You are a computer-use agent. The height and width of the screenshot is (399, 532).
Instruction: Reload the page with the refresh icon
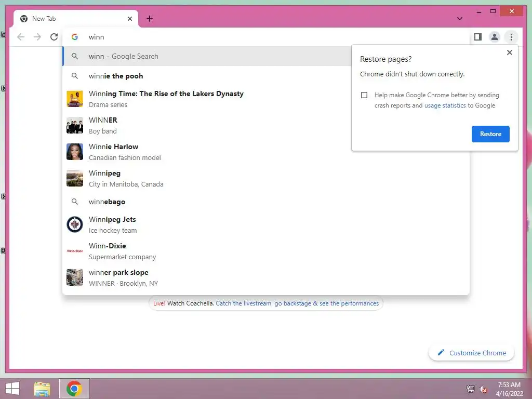coord(54,37)
